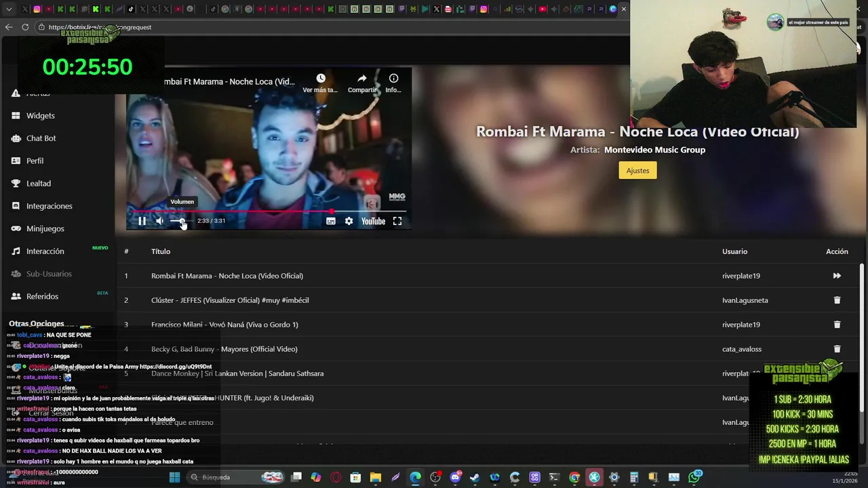Click the video title in the player
Viewport: 868px width, 488px height.
229,81
